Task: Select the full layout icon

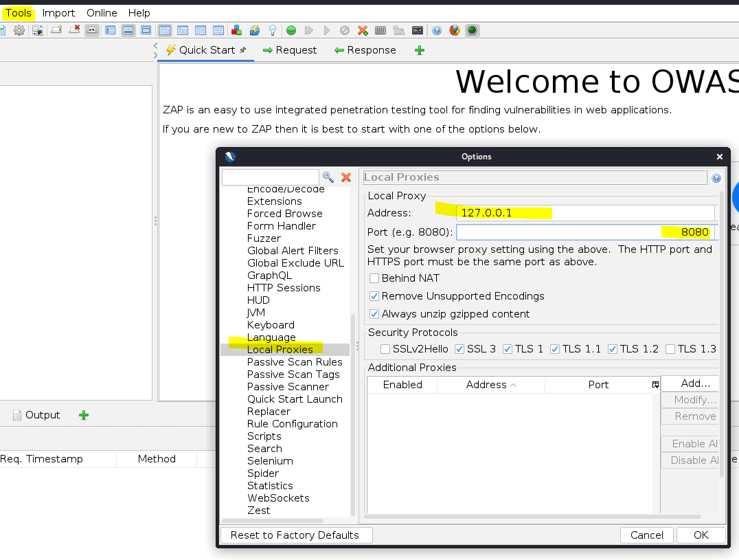Action: [146, 31]
